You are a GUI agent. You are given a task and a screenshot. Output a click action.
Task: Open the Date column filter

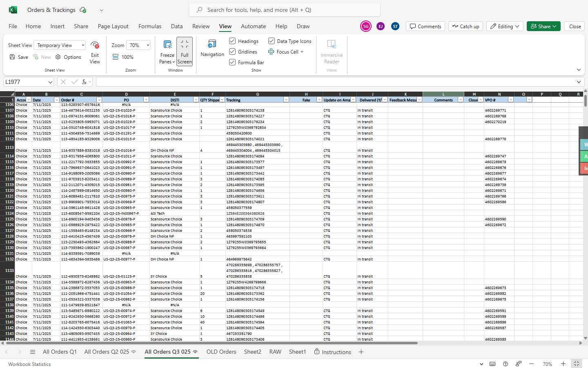56,100
